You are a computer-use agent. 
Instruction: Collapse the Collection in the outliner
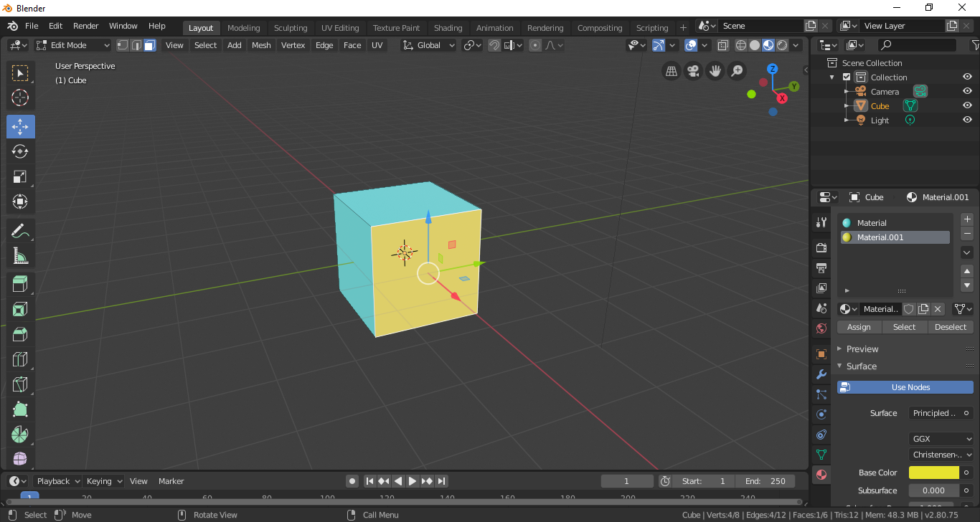tap(831, 77)
